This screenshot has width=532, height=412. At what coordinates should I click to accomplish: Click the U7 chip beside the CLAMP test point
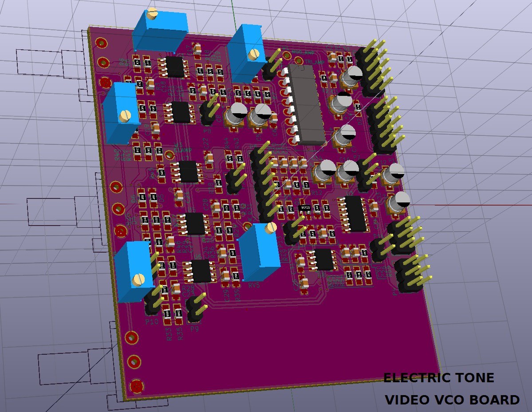(189, 172)
